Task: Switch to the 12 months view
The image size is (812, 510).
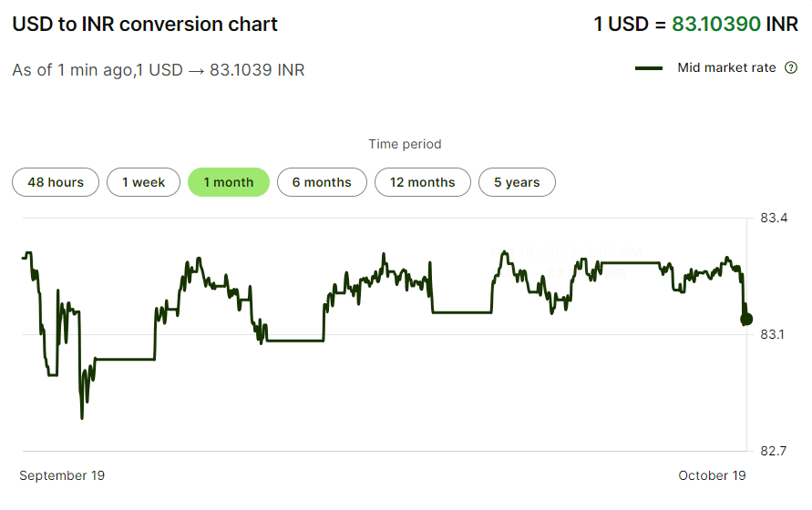Action: coord(423,182)
